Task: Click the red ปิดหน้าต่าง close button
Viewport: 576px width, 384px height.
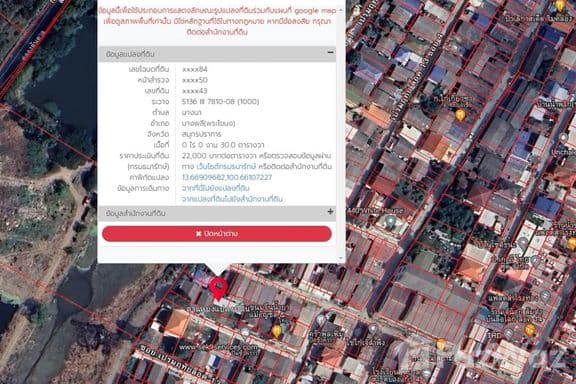Action: [217, 234]
